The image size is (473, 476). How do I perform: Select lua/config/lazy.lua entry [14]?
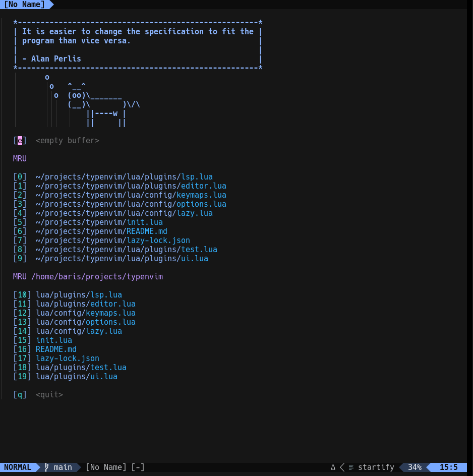pos(79,331)
